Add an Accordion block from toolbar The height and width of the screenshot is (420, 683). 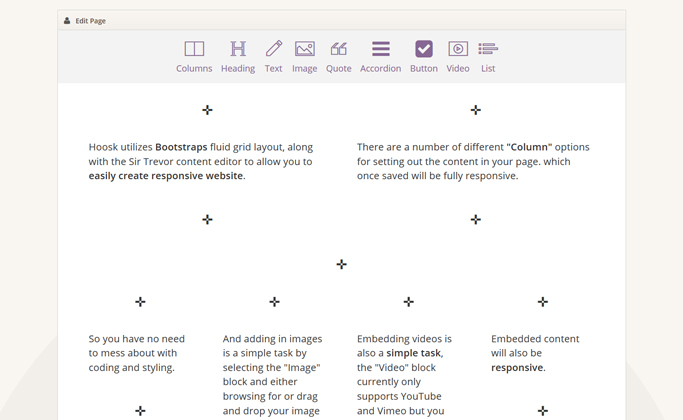380,56
